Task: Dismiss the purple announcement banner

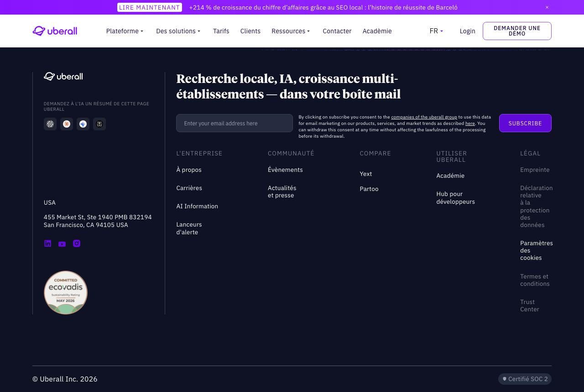Action: [x=547, y=7]
